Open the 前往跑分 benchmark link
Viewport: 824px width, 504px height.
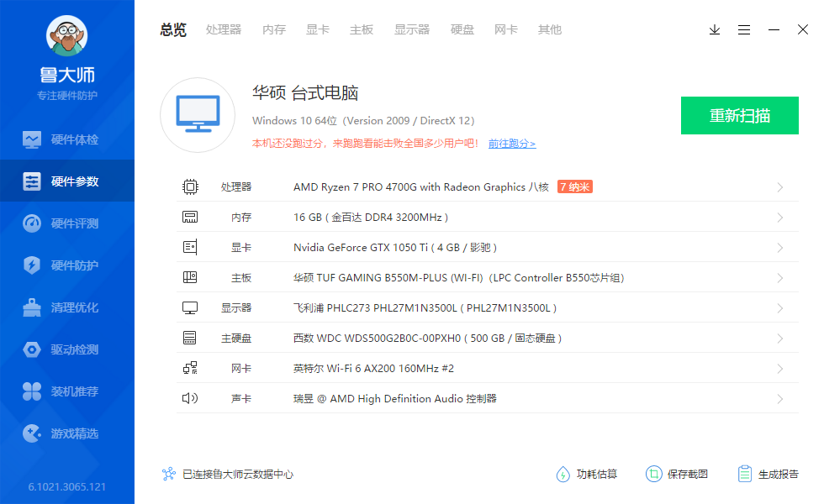pos(510,142)
